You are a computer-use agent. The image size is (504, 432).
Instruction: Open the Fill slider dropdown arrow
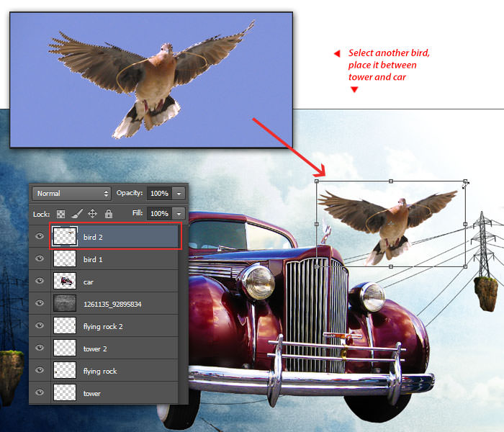coord(179,213)
